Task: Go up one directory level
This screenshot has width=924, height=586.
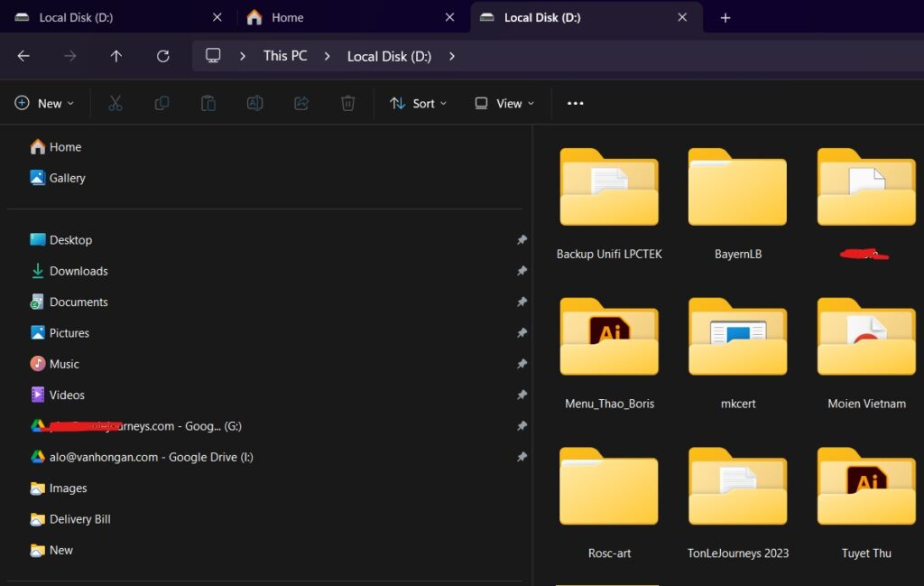Action: tap(115, 56)
